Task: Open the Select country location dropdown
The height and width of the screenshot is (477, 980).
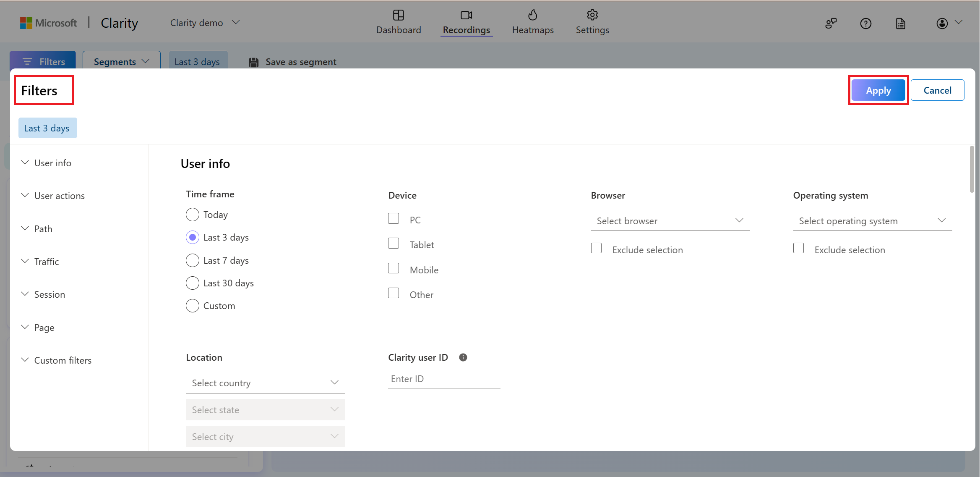Action: [x=265, y=383]
